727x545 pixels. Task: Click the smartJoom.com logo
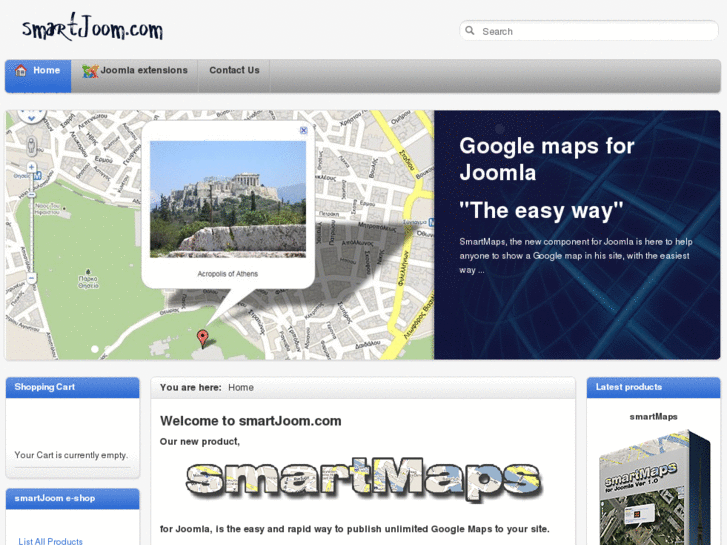(92, 27)
